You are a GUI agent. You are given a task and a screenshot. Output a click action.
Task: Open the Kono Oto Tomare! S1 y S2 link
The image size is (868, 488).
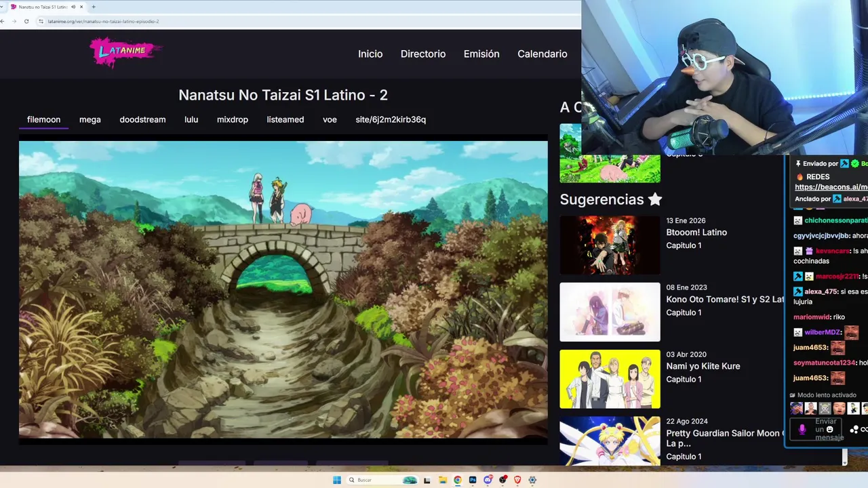pyautogui.click(x=725, y=299)
